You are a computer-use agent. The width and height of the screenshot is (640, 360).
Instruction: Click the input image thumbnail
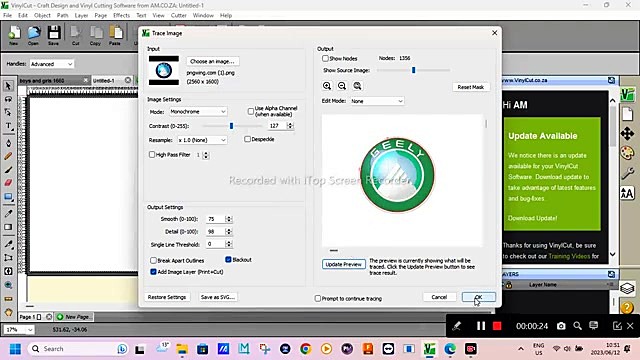164,70
